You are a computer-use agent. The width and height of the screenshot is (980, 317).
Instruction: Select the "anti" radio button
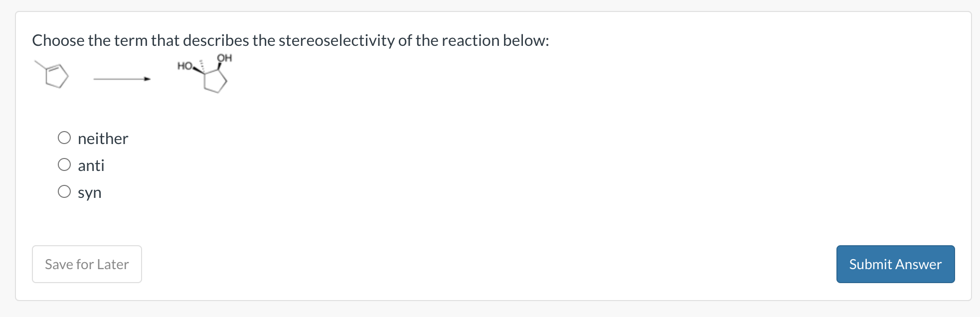point(65,164)
